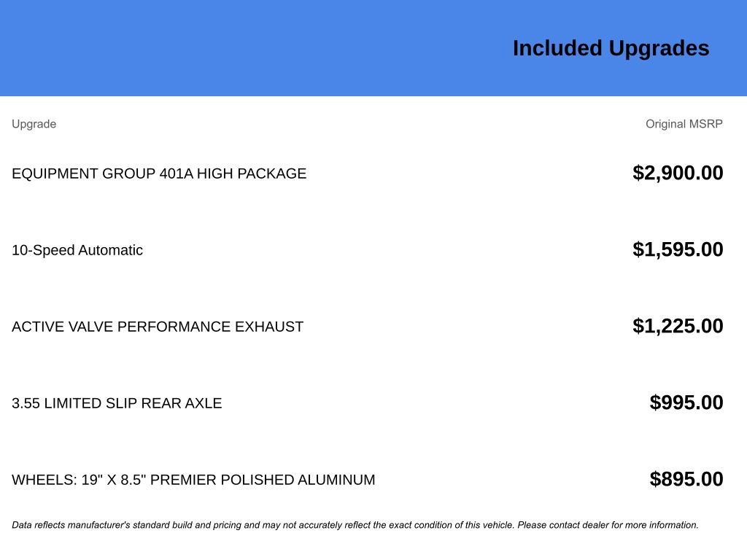Select the 3.55 Limited Slip Rear Axle name
The width and height of the screenshot is (747, 560).
pyautogui.click(x=117, y=403)
